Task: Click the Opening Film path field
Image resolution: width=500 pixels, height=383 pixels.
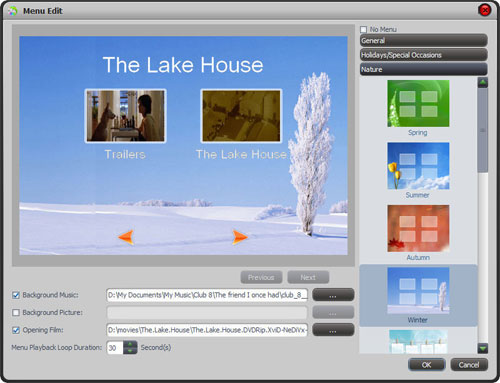Action: click(207, 330)
